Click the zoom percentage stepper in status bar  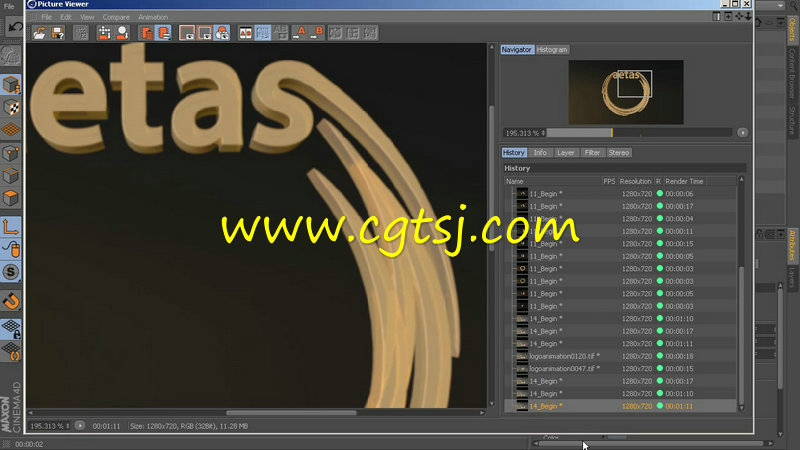pos(68,426)
